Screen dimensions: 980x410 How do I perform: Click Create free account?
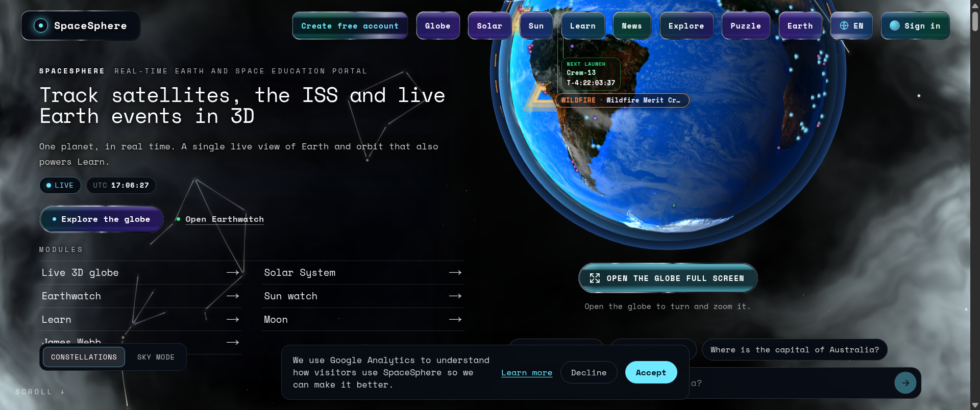[x=350, y=25]
